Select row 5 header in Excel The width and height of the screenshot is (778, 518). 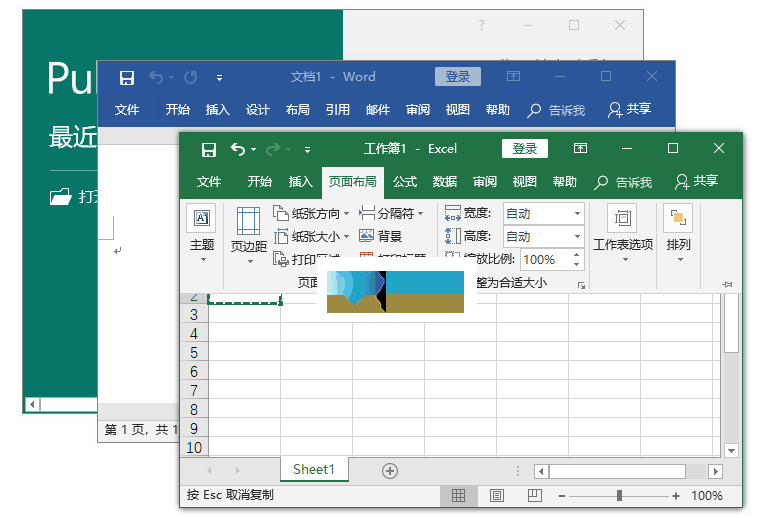(194, 352)
